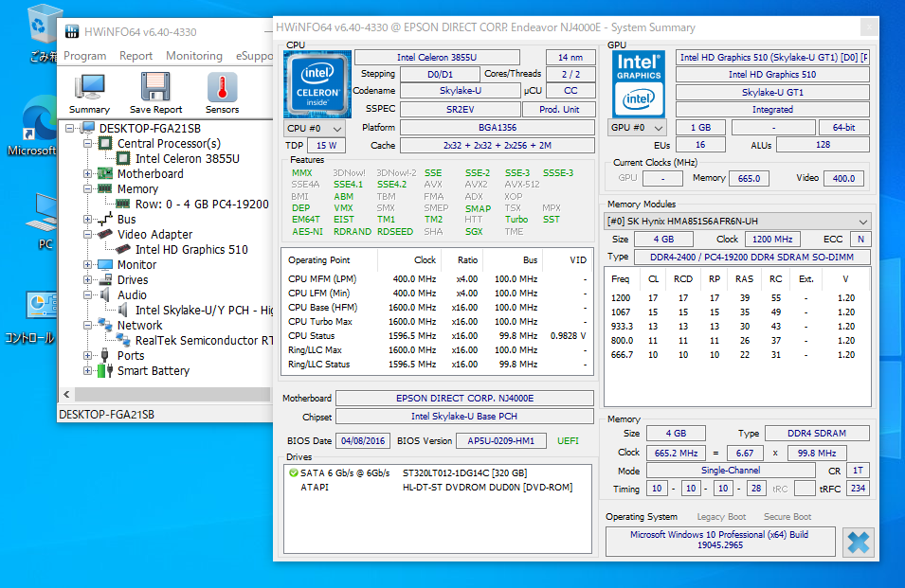Image resolution: width=905 pixels, height=588 pixels.
Task: Expand the Motherboard tree node
Action: (88, 174)
